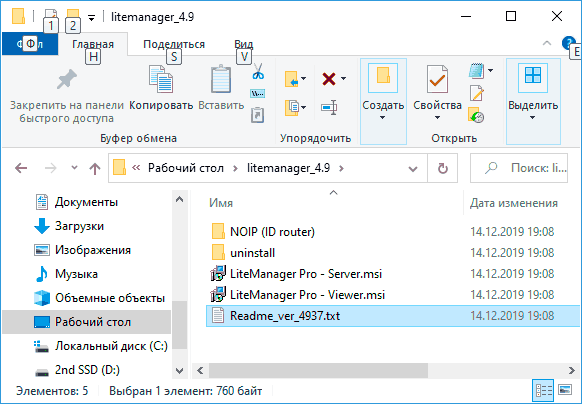
Task: Switch to details view layout icon
Action: click(543, 390)
